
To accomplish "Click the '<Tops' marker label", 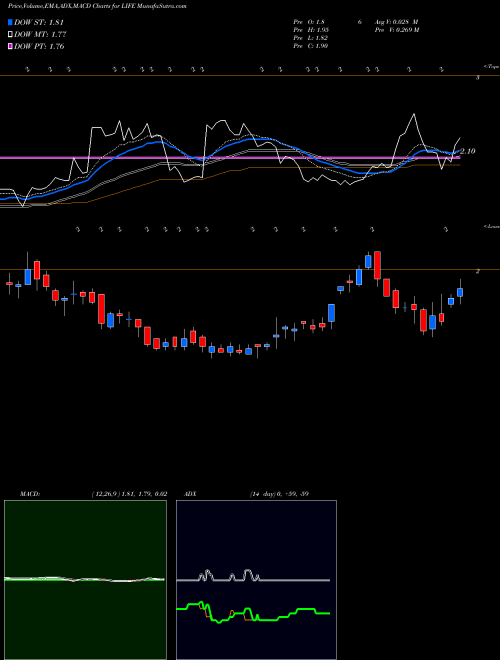I will (x=491, y=67).
